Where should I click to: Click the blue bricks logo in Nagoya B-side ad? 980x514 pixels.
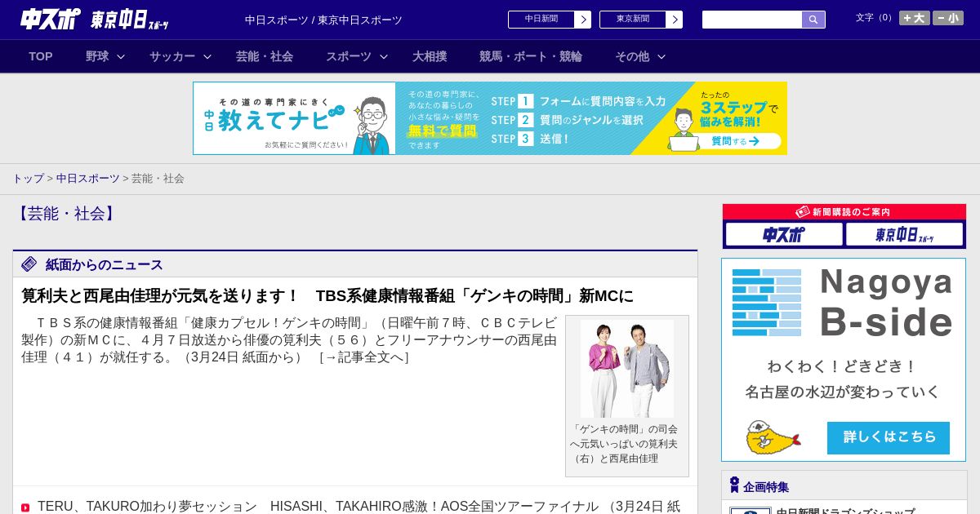(767, 302)
